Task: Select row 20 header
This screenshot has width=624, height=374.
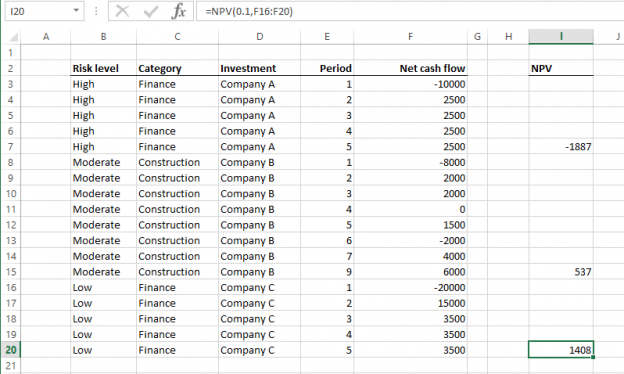Action: click(10, 350)
